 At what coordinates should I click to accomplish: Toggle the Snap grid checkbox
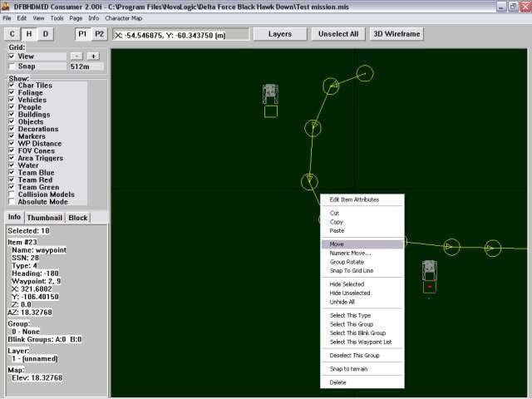click(12, 66)
